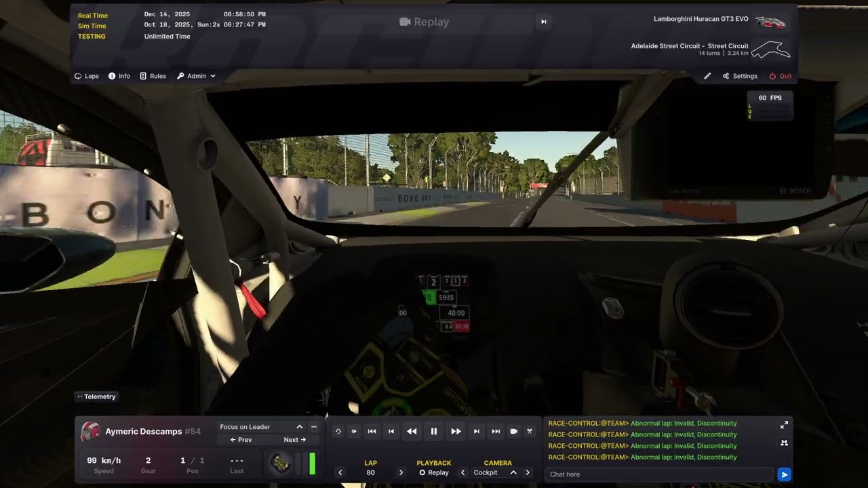Go to next lap with right arrow
The width and height of the screenshot is (868, 488).
[x=401, y=472]
